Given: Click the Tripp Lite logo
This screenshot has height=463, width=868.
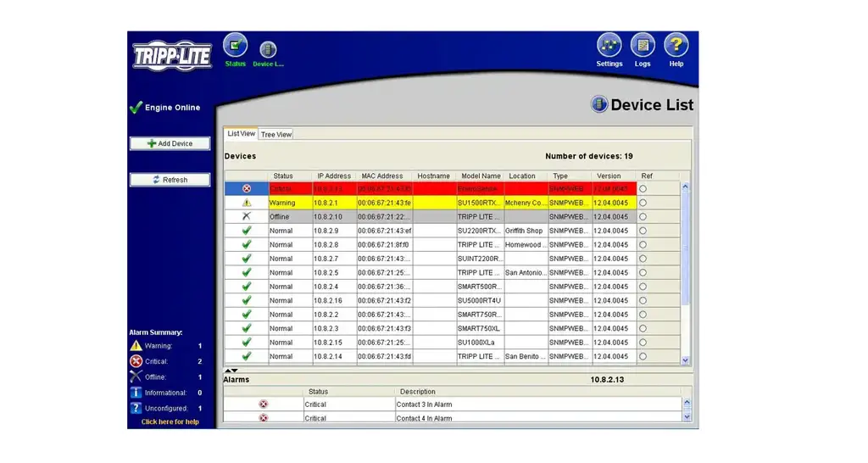Looking at the screenshot, I should (x=172, y=56).
